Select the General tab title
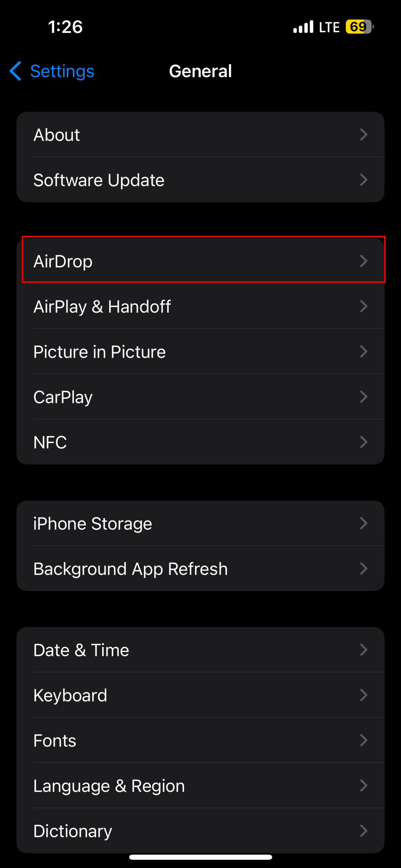The width and height of the screenshot is (401, 868). tap(200, 71)
